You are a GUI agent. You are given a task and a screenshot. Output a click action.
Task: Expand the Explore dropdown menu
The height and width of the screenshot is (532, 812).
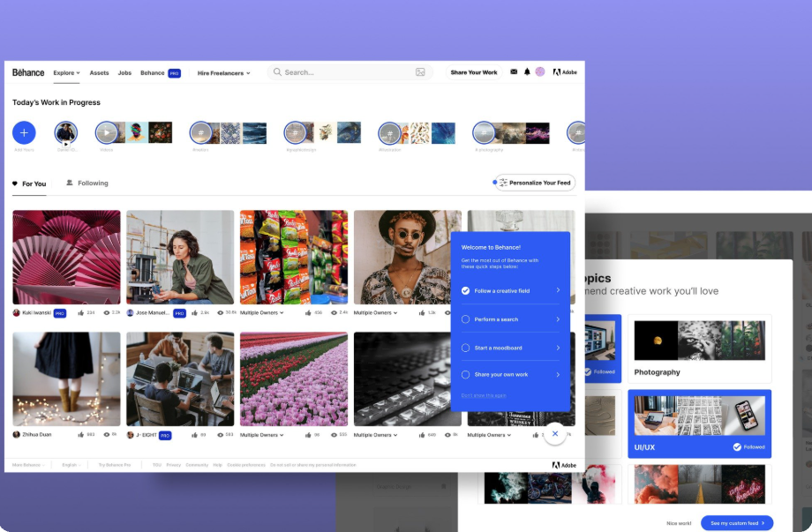[x=67, y=73]
